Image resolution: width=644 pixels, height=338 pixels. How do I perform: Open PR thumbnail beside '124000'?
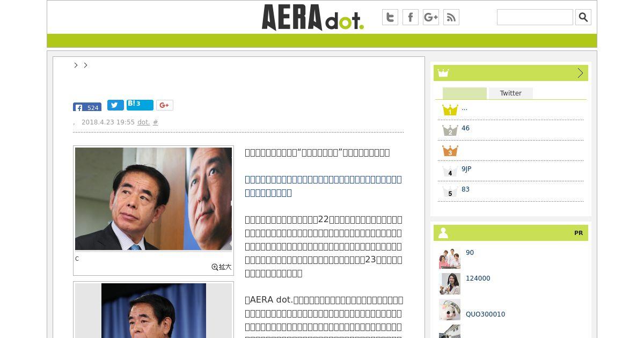[x=450, y=284]
